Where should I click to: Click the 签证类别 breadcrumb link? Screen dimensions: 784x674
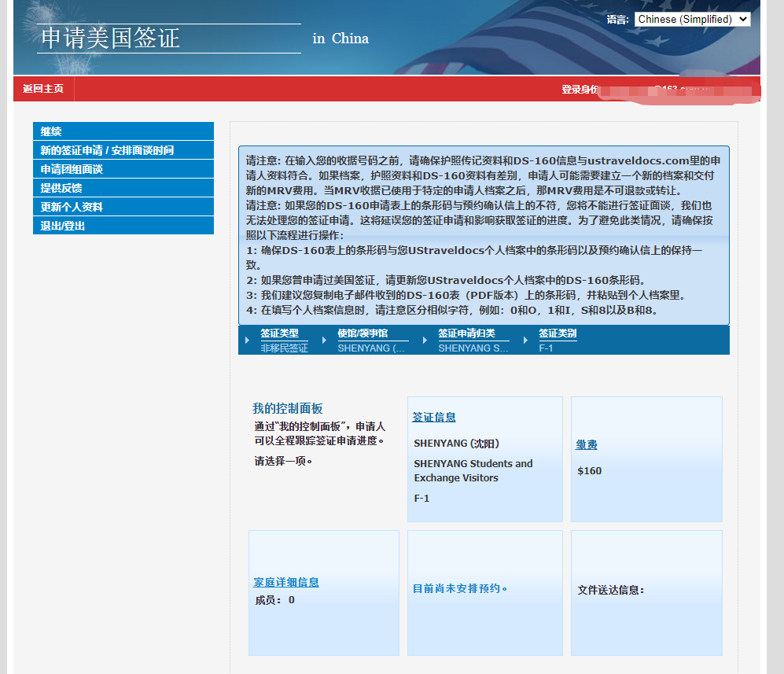tap(558, 333)
